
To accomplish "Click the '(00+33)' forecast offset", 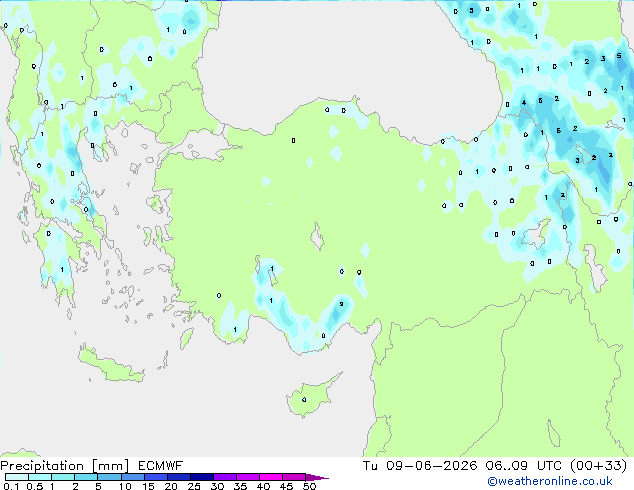I will 598,466.
